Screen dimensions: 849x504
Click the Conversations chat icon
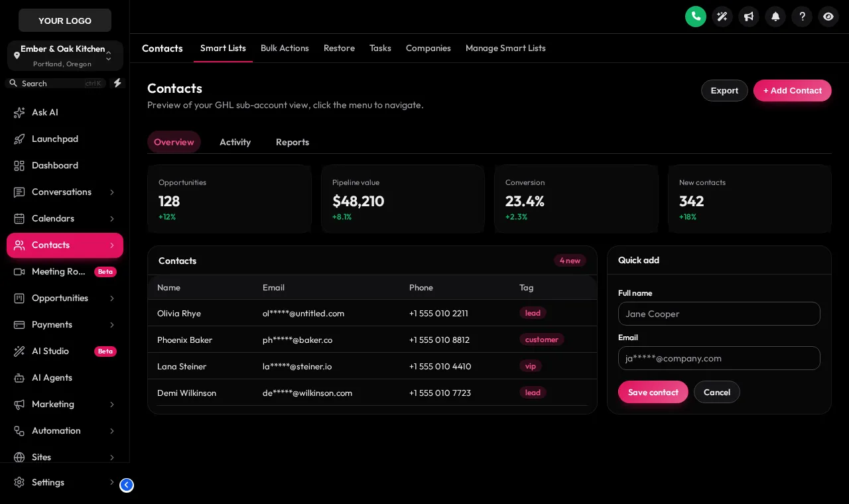click(x=19, y=192)
